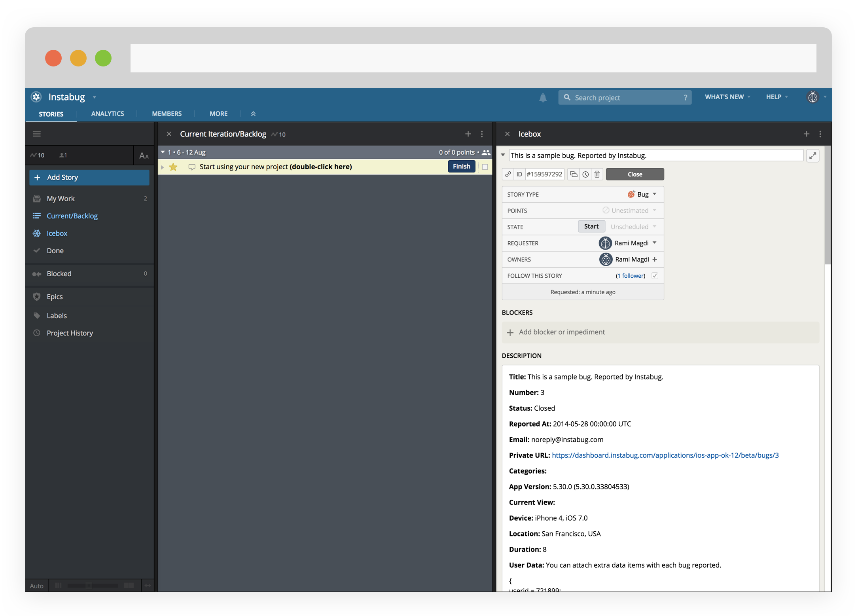Collapse the 6 - 12 Aug iteration
Screen dimensions: 858x616
pos(163,152)
